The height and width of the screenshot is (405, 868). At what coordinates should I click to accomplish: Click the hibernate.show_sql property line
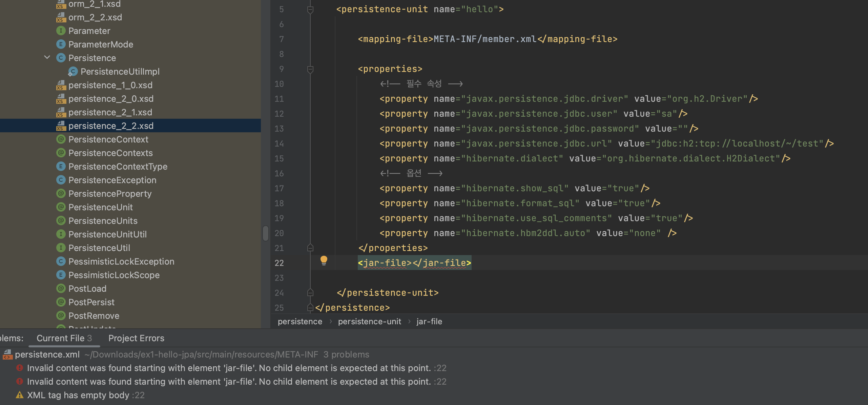[514, 188]
